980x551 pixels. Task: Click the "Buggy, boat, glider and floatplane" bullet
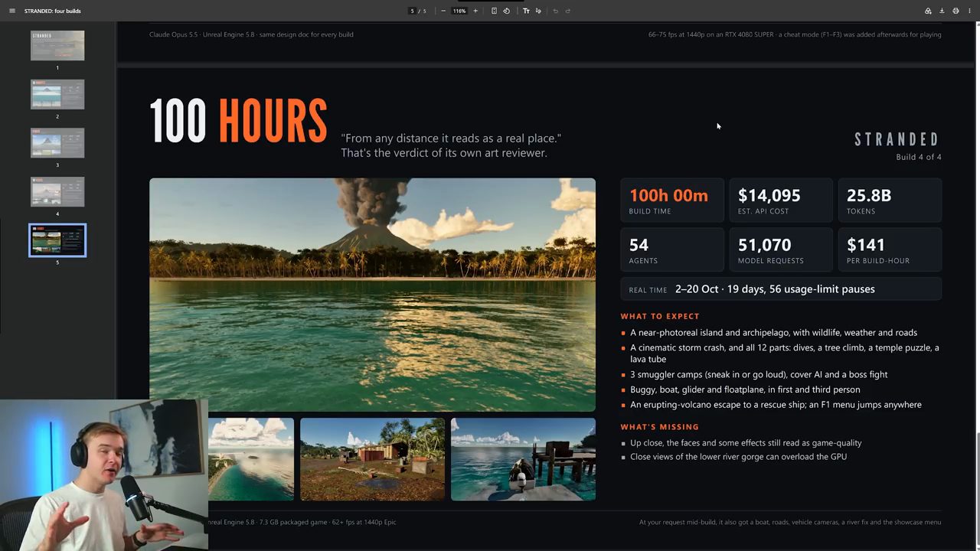pos(745,390)
